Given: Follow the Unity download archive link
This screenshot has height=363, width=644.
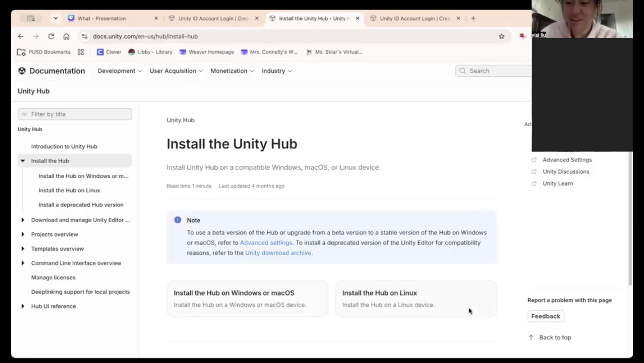Looking at the screenshot, I should (278, 253).
